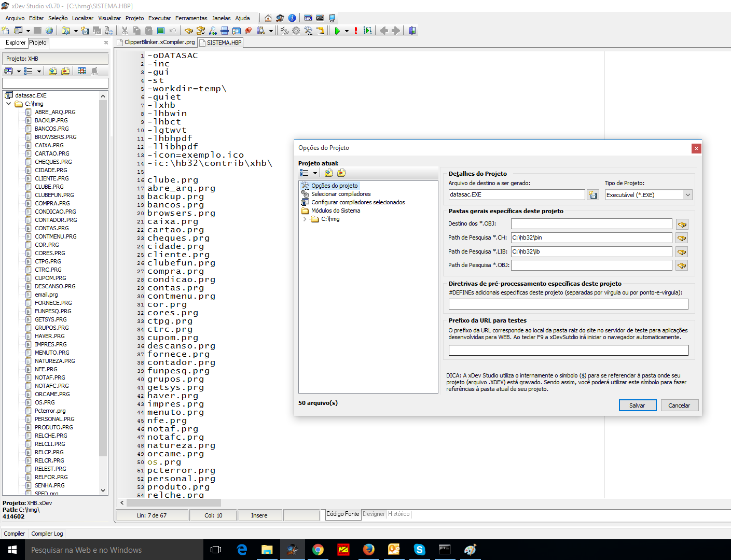Open dropdown arrow beside the Run button

click(x=347, y=31)
